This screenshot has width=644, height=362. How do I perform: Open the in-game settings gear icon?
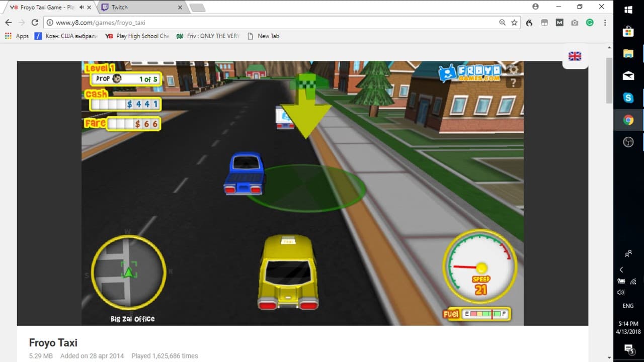(513, 69)
